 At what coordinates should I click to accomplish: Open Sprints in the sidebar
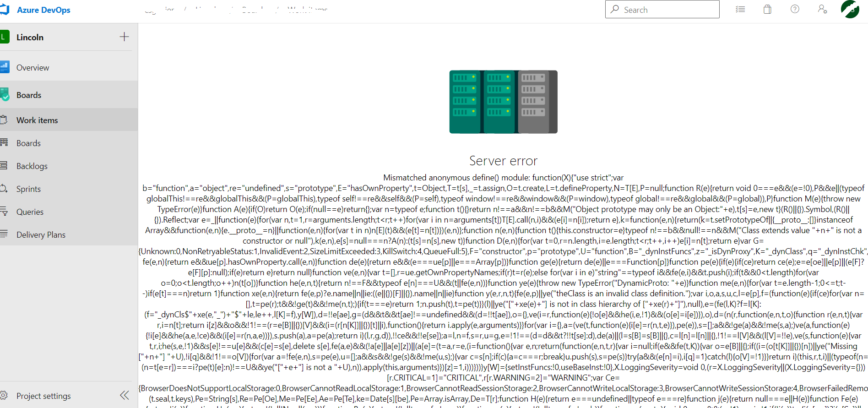pyautogui.click(x=69, y=189)
